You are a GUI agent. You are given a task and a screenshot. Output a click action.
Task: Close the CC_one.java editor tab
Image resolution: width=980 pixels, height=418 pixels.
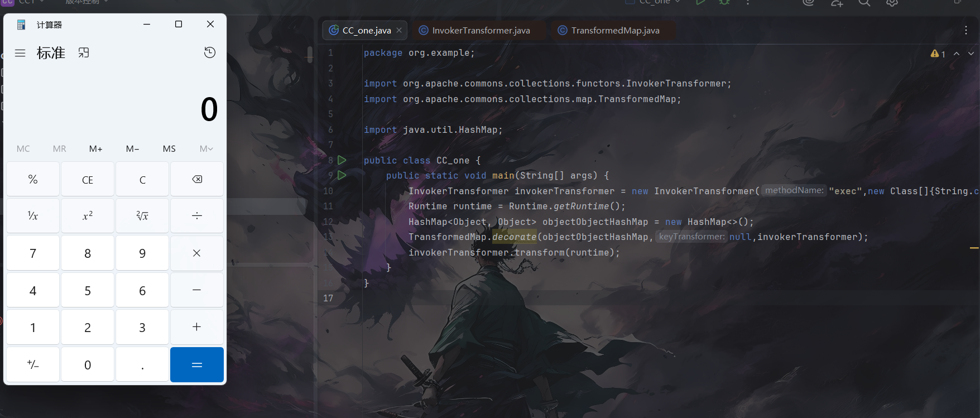(x=399, y=30)
